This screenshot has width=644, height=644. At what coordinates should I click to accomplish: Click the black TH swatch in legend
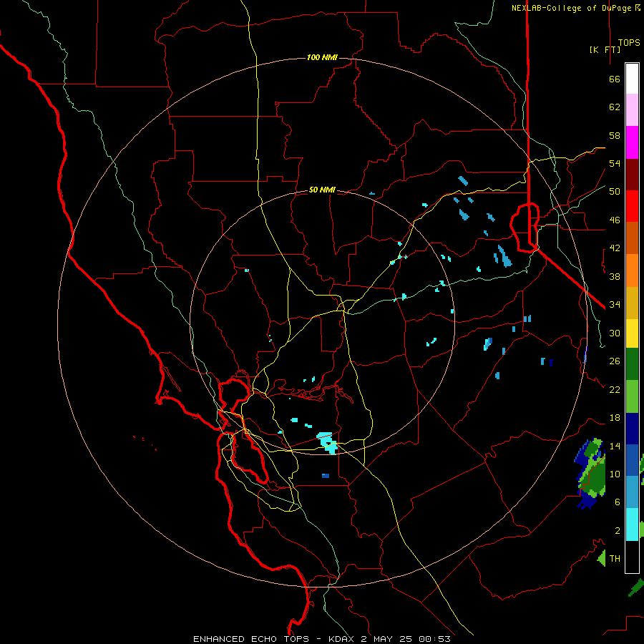[x=632, y=557]
